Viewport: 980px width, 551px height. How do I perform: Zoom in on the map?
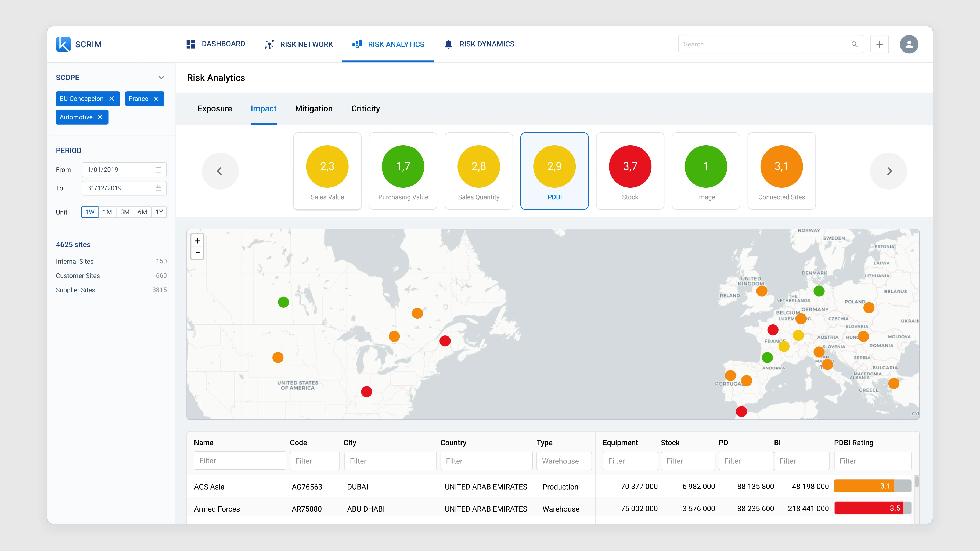pyautogui.click(x=197, y=241)
